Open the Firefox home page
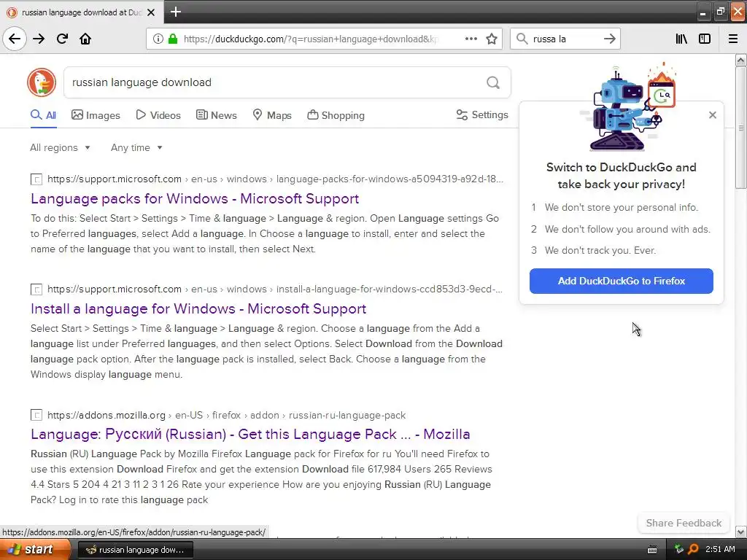The width and height of the screenshot is (747, 560). (85, 39)
